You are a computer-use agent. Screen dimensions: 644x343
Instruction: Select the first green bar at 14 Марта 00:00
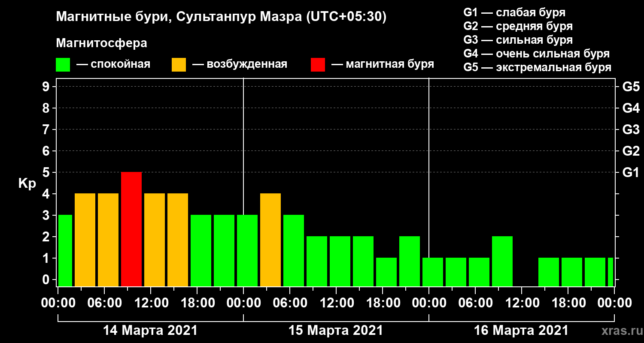click(x=65, y=250)
